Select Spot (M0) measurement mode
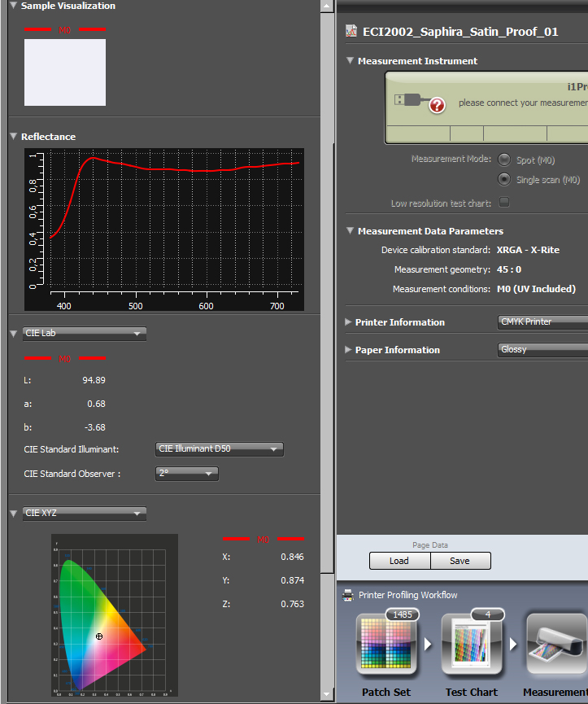 pos(504,160)
